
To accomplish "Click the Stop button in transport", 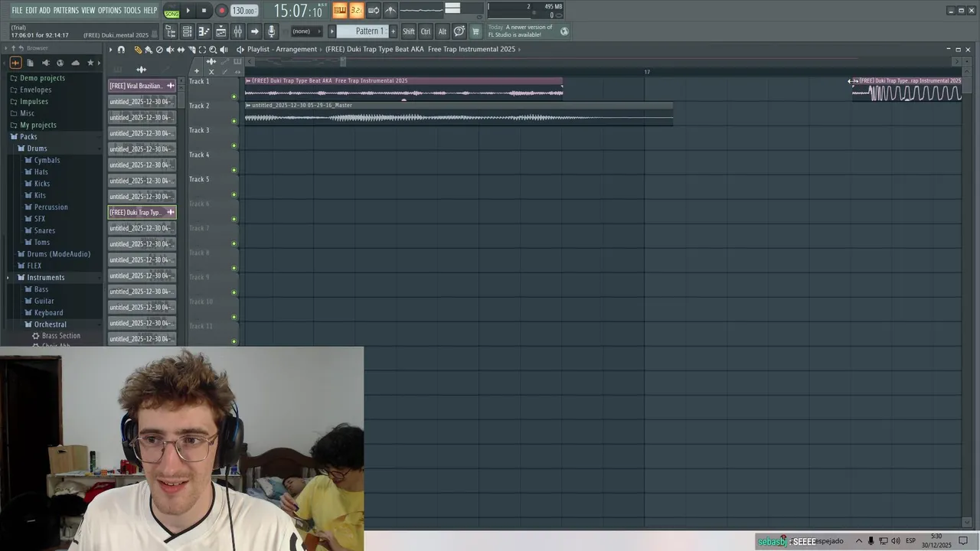I will [204, 11].
